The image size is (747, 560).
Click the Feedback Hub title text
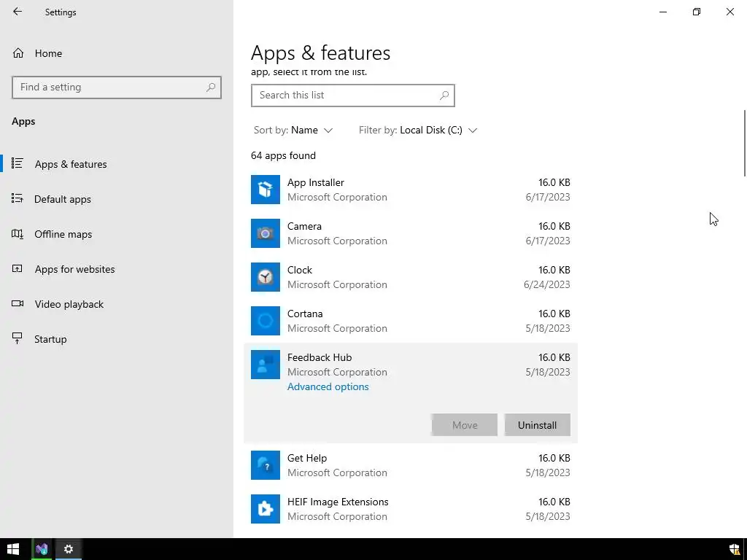[320, 357]
